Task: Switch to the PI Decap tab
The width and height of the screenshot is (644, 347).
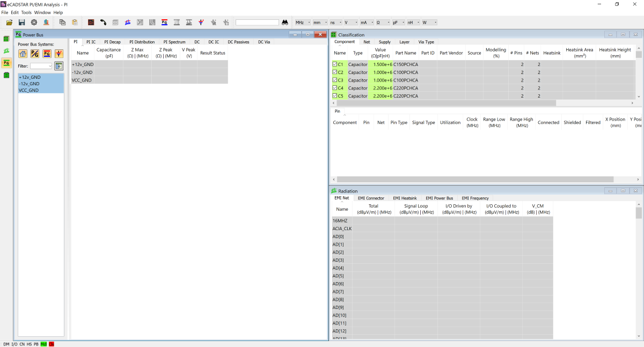Action: click(x=112, y=42)
